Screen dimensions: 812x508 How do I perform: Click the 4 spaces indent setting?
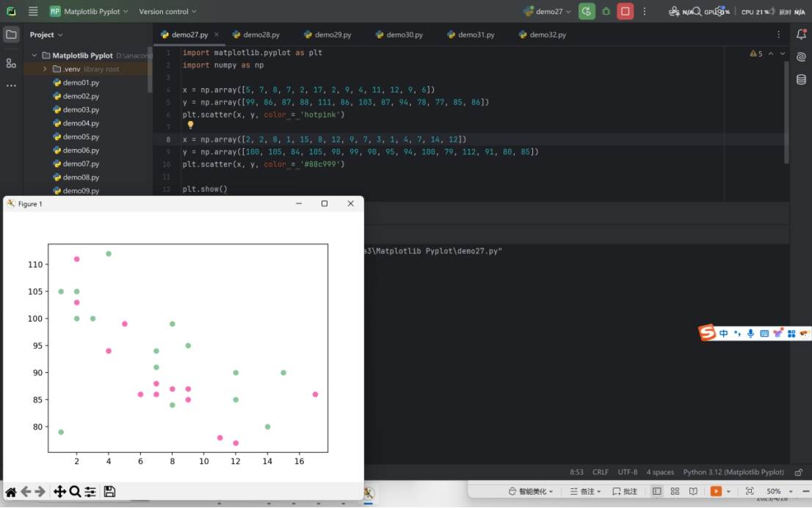pos(660,472)
